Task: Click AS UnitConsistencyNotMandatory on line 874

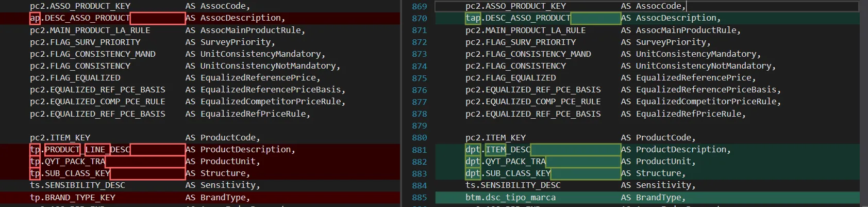Action: 698,66
